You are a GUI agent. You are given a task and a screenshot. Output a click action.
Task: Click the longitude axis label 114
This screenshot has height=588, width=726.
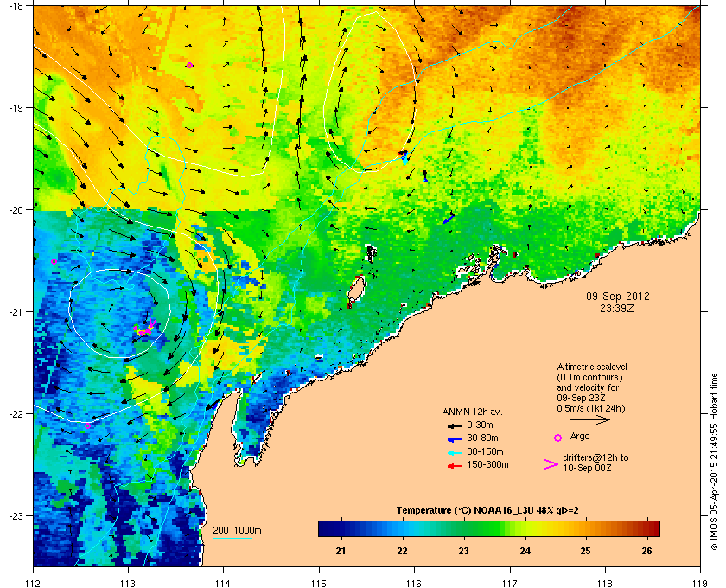click(x=223, y=584)
